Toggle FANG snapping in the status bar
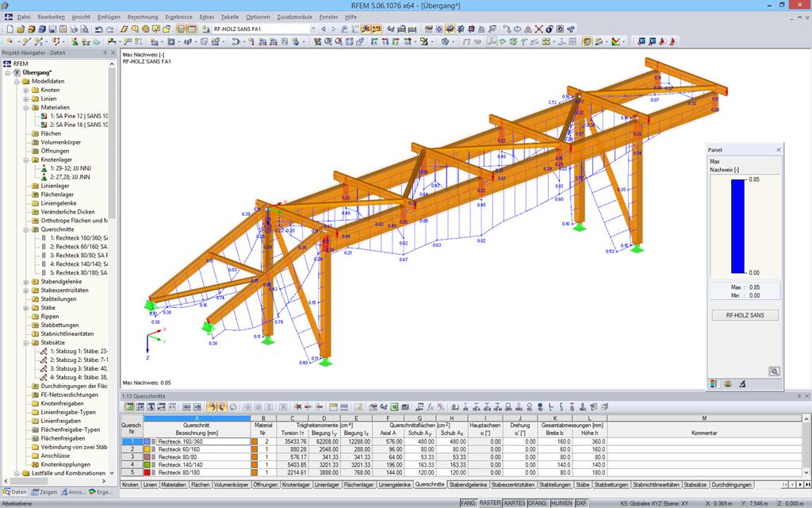Image resolution: width=812 pixels, height=508 pixels. [468, 502]
